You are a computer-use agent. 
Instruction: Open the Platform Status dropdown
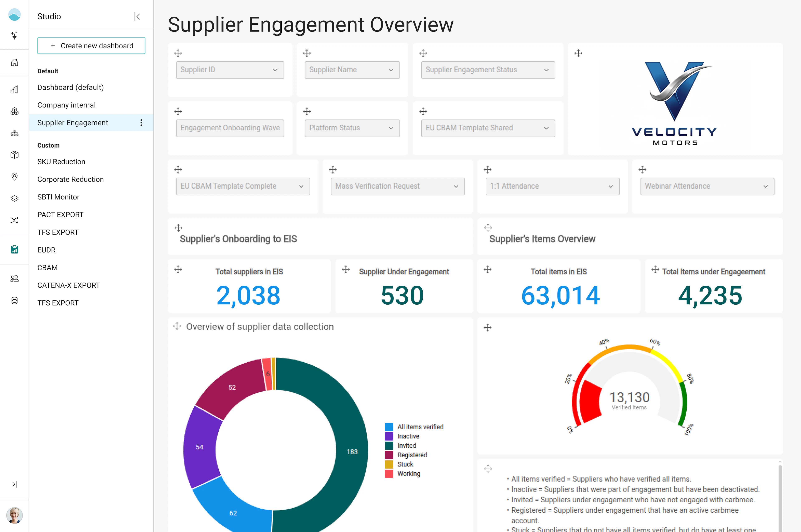[x=352, y=128]
